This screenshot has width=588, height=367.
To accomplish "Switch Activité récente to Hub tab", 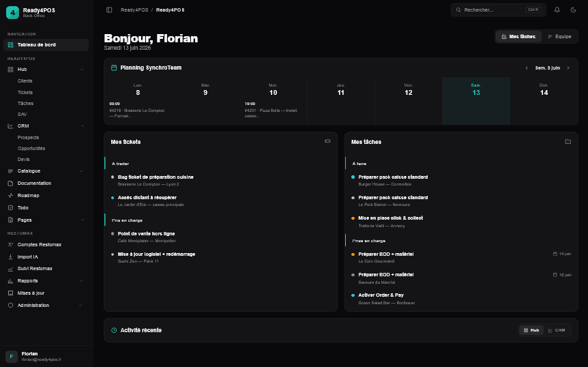I will click(531, 330).
